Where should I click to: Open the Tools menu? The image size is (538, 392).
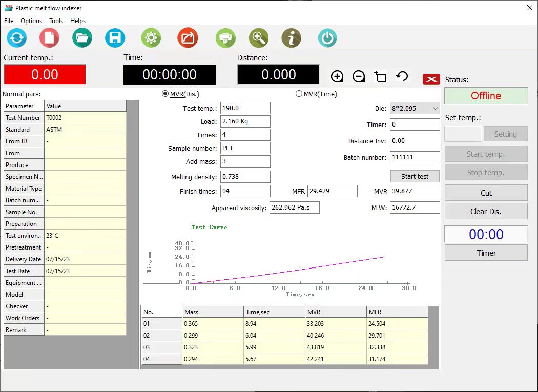point(56,21)
